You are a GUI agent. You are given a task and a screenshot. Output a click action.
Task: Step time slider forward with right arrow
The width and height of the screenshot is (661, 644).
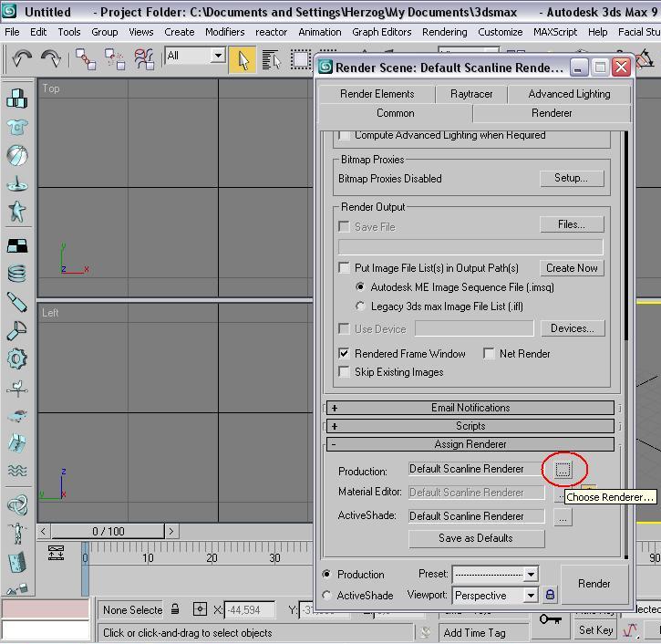click(171, 532)
